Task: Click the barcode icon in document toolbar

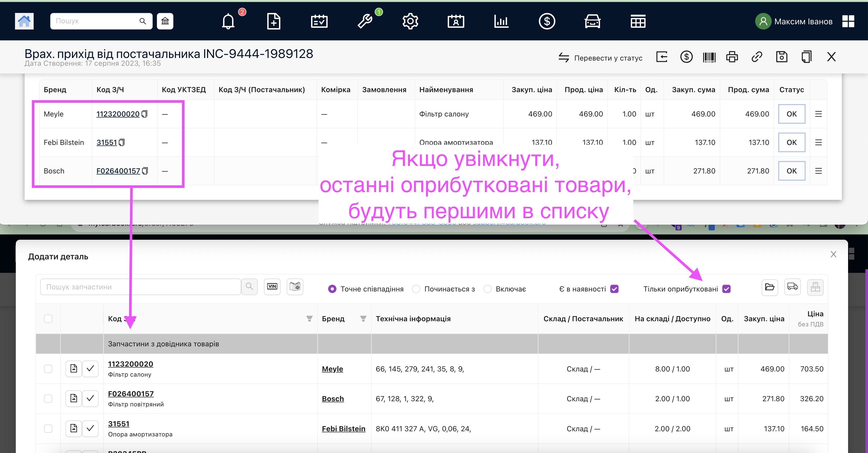Action: (709, 57)
